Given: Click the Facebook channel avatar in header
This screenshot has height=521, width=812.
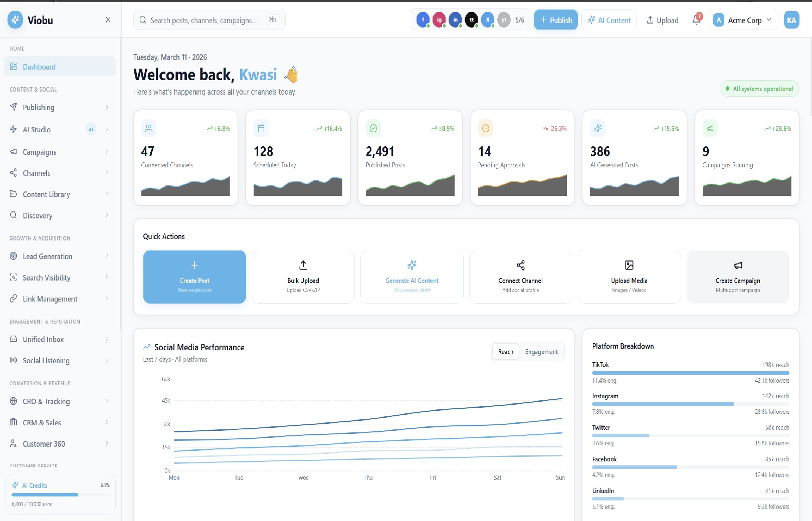Looking at the screenshot, I should point(423,20).
